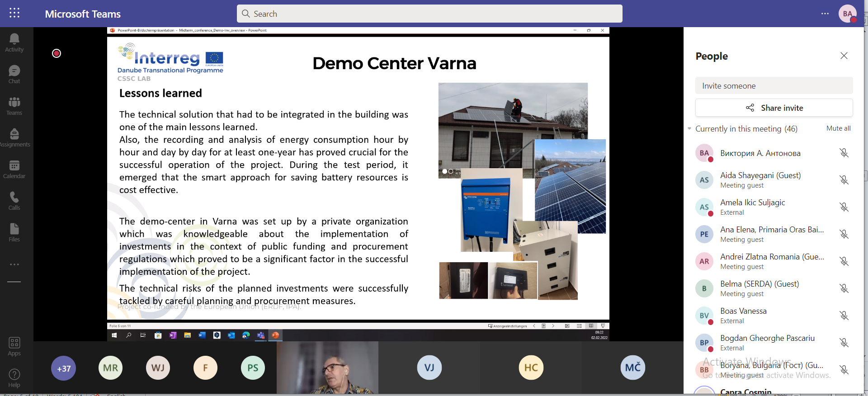
Task: Open the BA profile avatar menu
Action: pos(848,14)
